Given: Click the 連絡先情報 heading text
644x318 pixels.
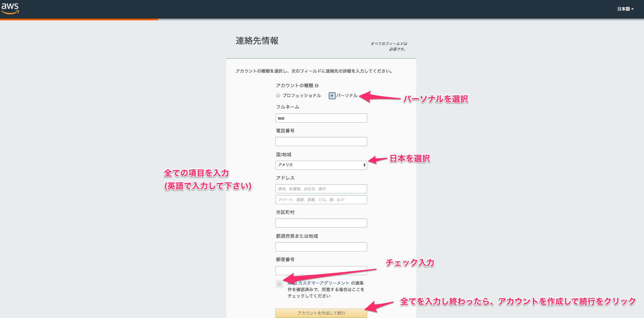Looking at the screenshot, I should 257,41.
